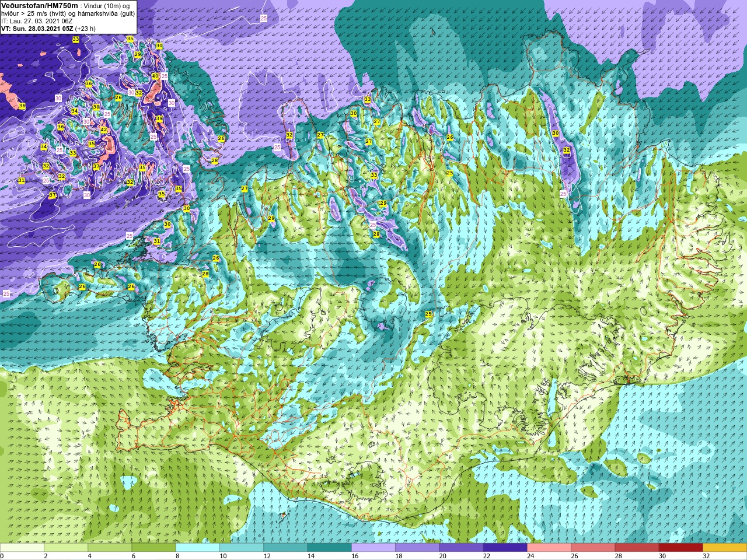Click the "(+23 h)" forecast offset text
The image size is (747, 560).
click(85, 29)
